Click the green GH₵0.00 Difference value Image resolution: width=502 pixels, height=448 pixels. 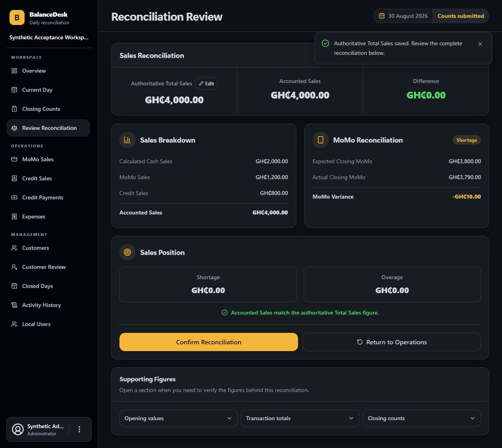[426, 95]
